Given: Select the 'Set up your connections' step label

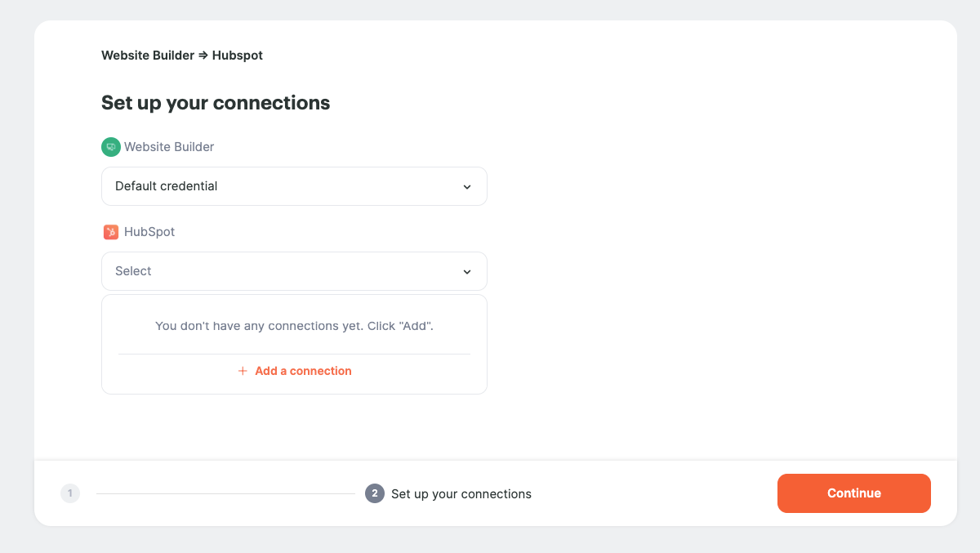Looking at the screenshot, I should (x=461, y=494).
